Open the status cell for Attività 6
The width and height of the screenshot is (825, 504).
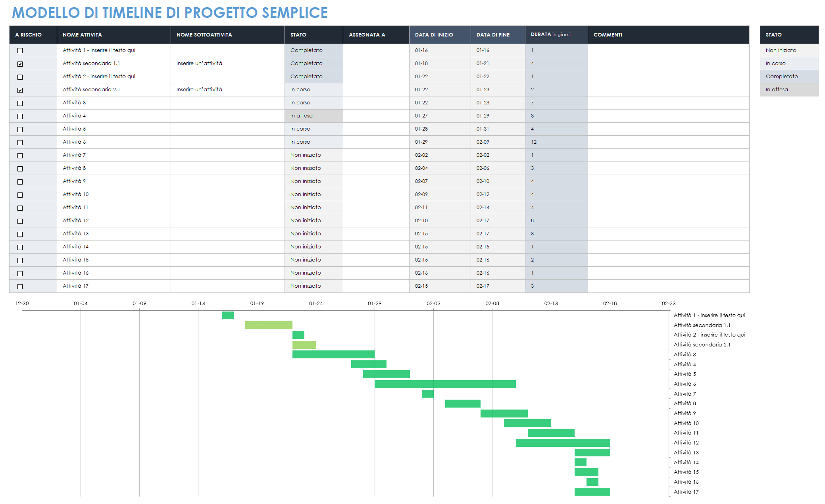click(x=314, y=142)
